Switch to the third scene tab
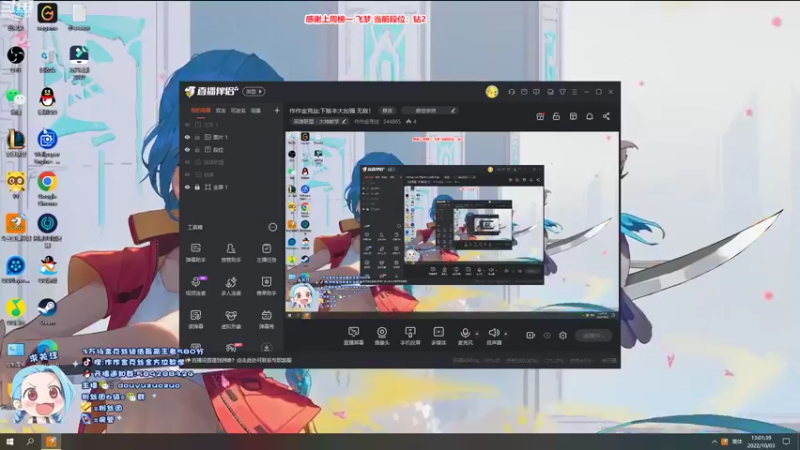800x450 pixels. click(238, 110)
